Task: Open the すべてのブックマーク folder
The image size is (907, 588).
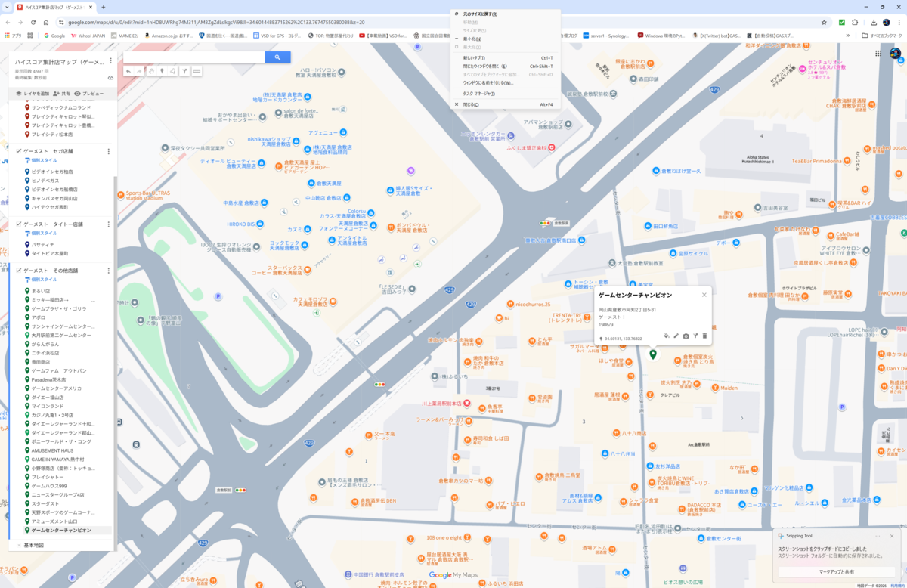Action: [881, 35]
